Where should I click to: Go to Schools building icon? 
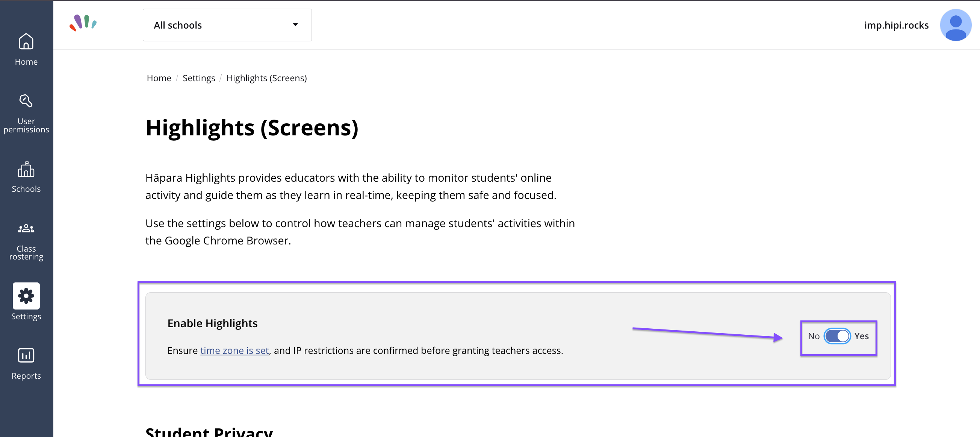click(26, 169)
